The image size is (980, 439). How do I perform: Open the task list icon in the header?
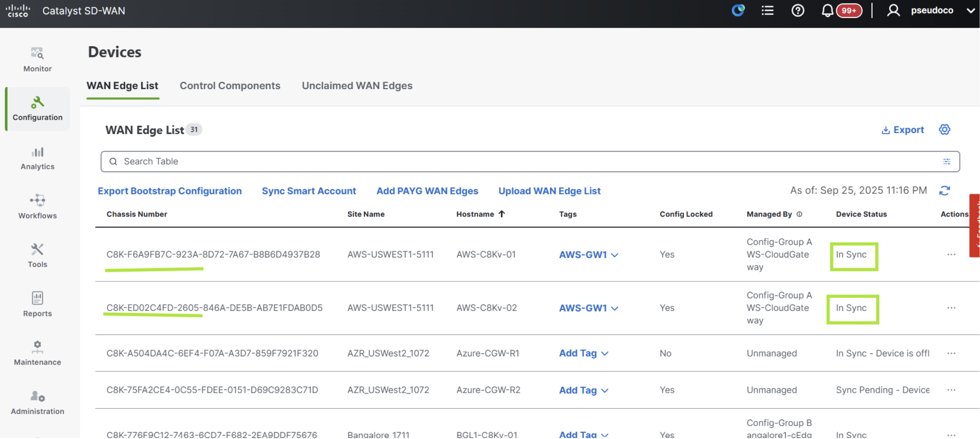pos(767,10)
